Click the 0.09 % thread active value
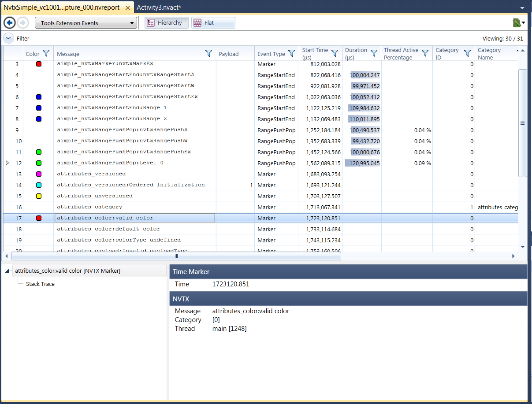This screenshot has width=532, height=404. point(423,163)
